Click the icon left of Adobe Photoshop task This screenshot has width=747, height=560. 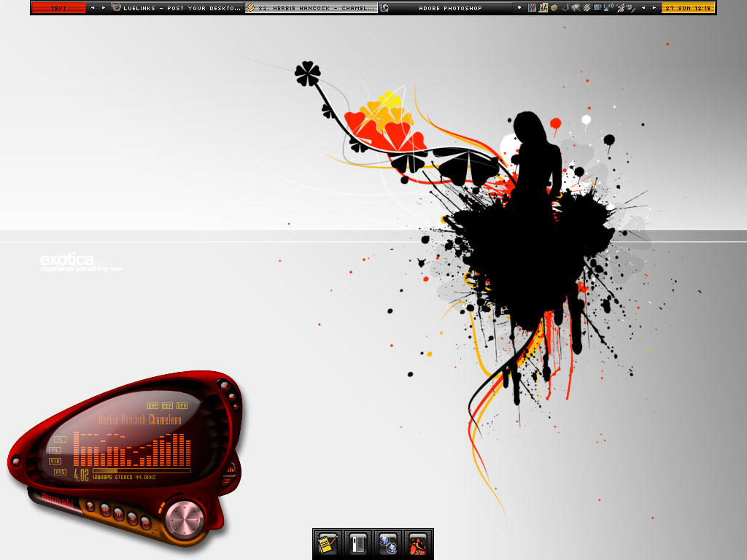pos(384,7)
